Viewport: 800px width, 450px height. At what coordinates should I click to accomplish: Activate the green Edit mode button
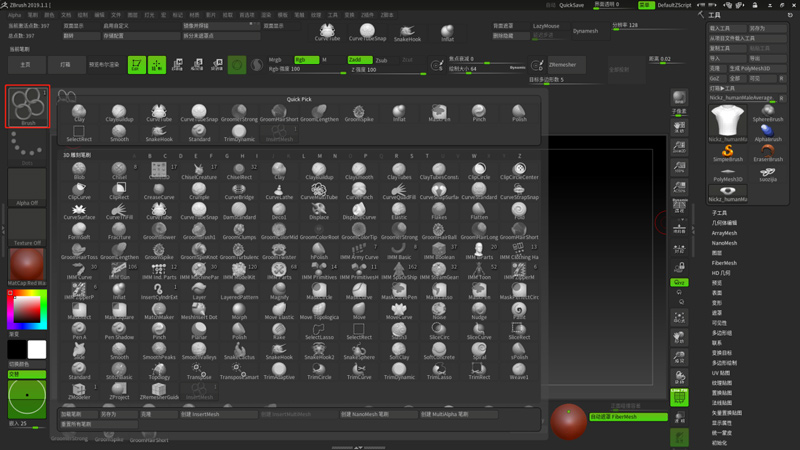[136, 65]
